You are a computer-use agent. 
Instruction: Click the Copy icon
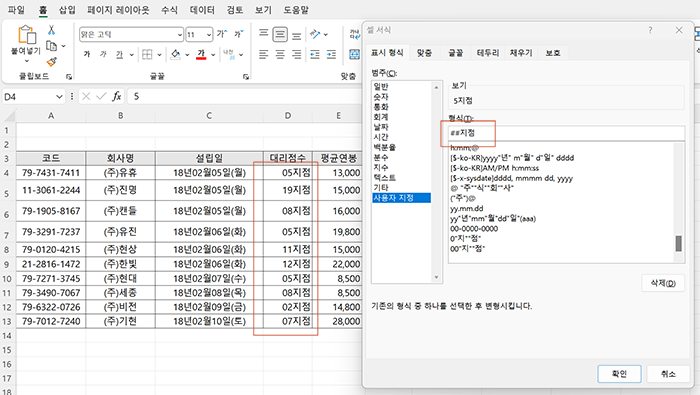[x=51, y=46]
